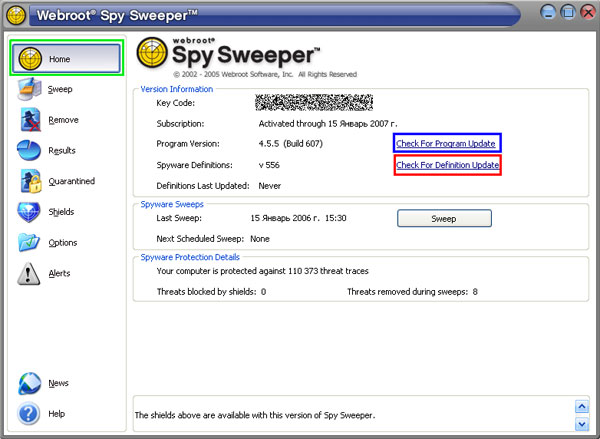Go to the Shields section label

61,212
